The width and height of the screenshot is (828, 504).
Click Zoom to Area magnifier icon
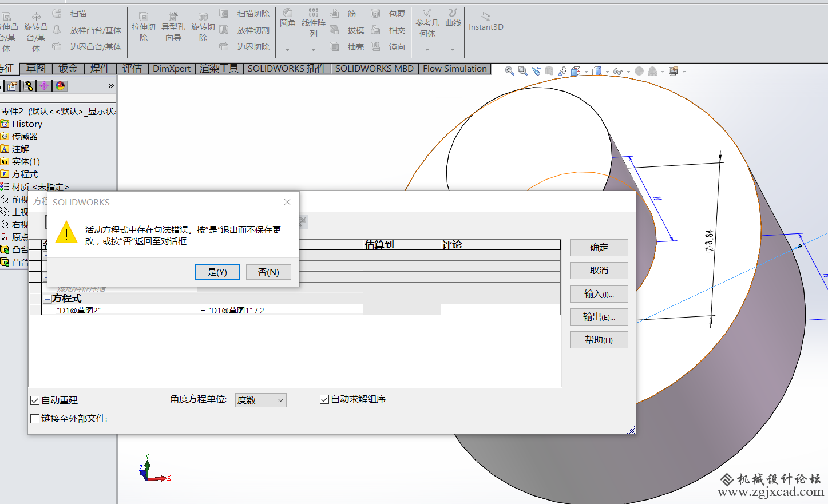click(x=522, y=71)
